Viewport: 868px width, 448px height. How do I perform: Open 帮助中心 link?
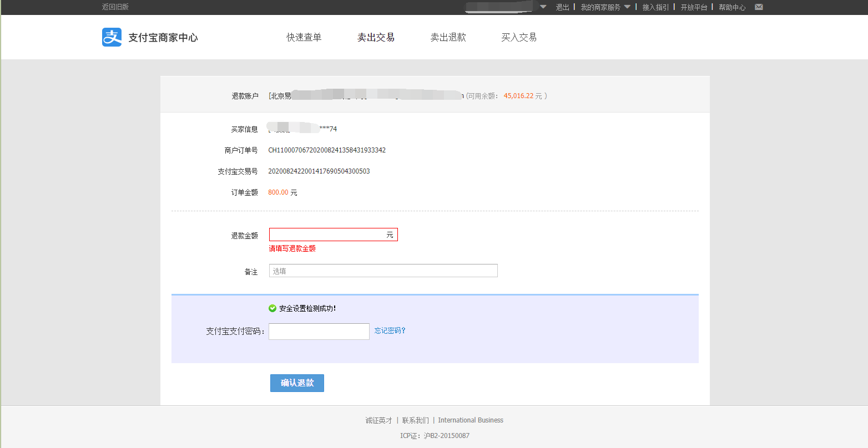click(x=732, y=7)
